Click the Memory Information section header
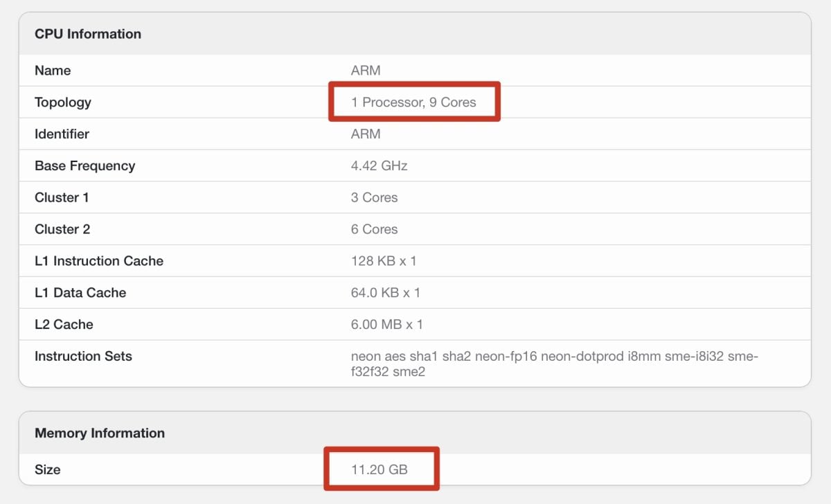The height and width of the screenshot is (504, 831). click(x=100, y=433)
